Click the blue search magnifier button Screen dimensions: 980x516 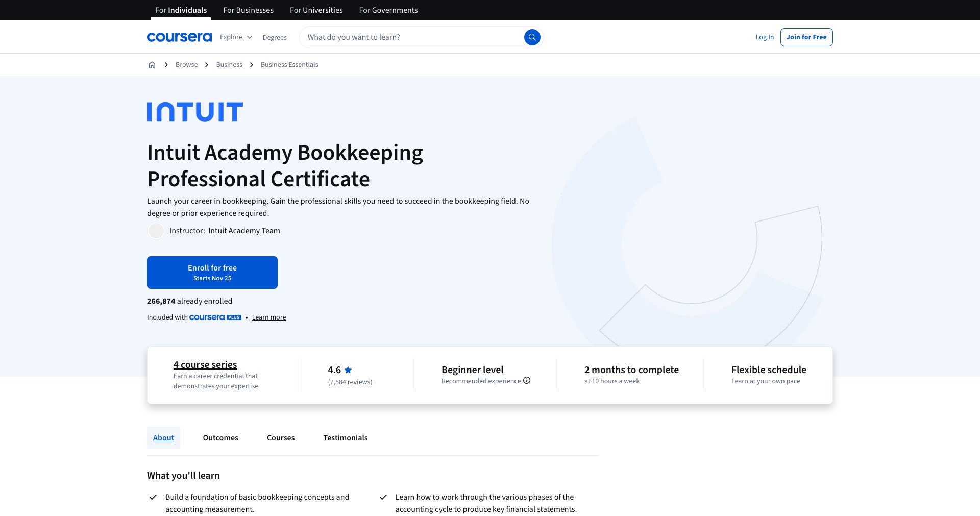532,37
